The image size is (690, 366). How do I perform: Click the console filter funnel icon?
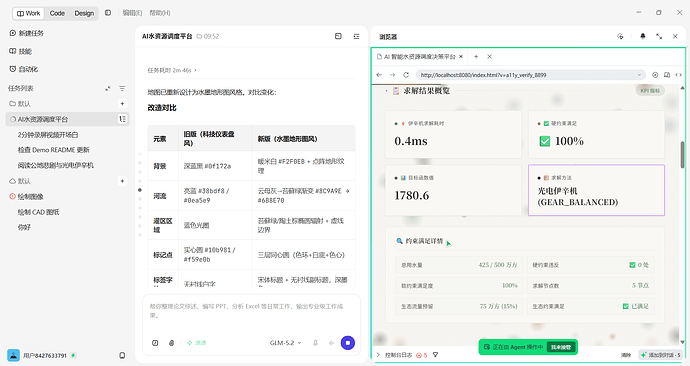tap(435, 355)
